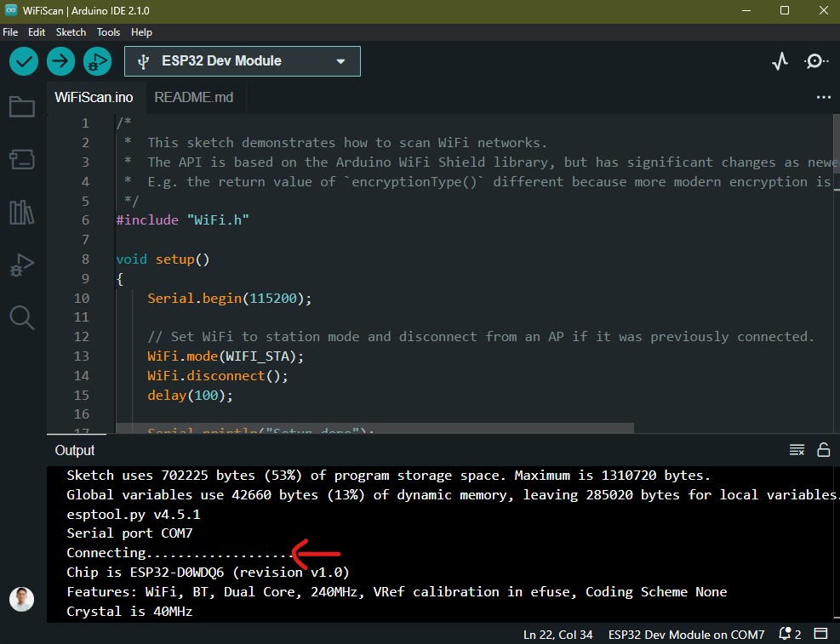
Task: Open the Edit menu
Action: [x=37, y=32]
